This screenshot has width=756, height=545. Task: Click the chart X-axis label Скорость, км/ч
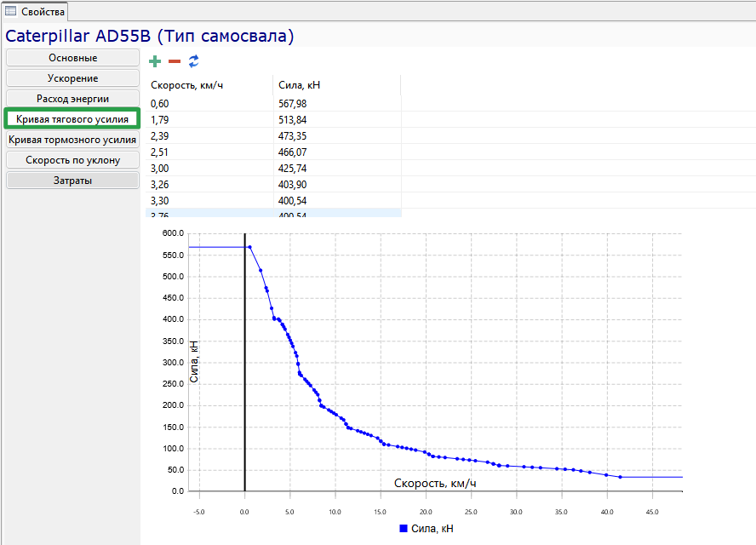[x=435, y=483]
